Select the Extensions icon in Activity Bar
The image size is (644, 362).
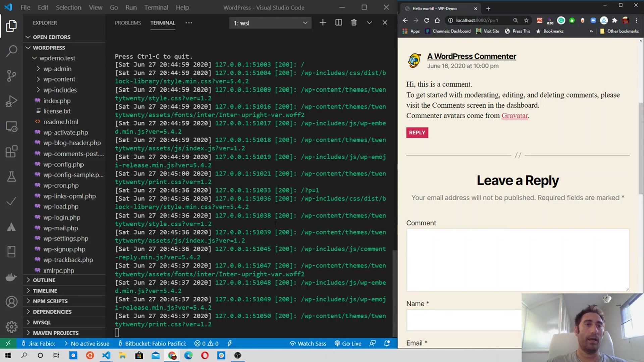(x=11, y=152)
